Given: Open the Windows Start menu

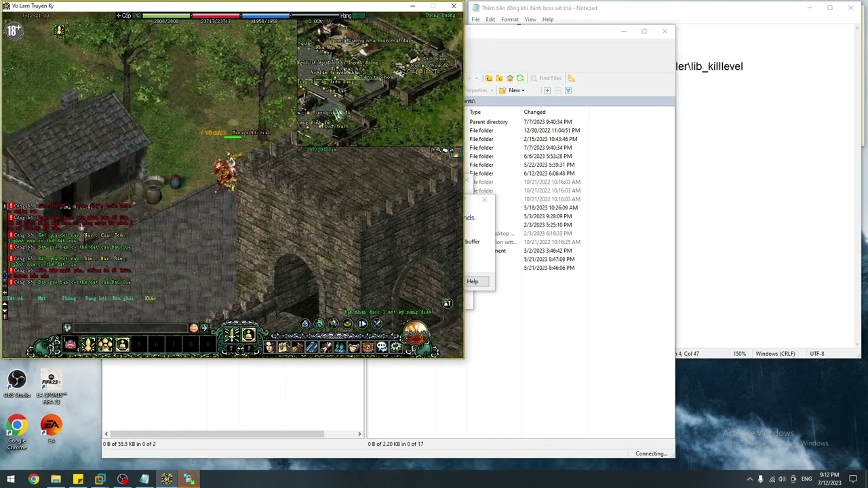Looking at the screenshot, I should point(11,479).
